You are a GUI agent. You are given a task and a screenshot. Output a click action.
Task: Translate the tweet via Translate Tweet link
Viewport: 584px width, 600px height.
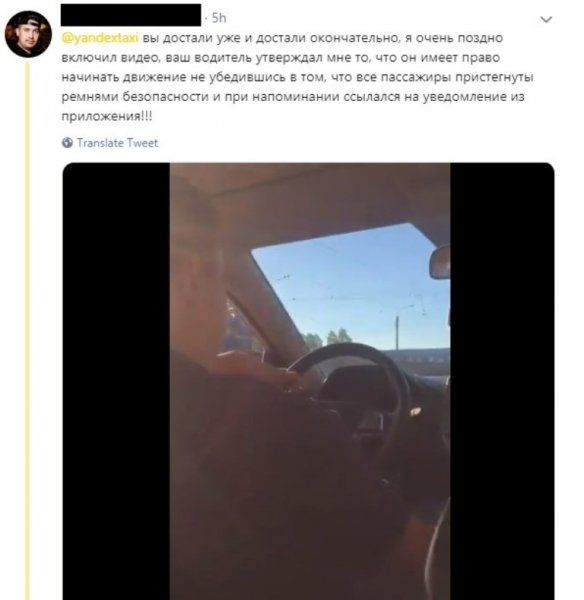coord(117,143)
